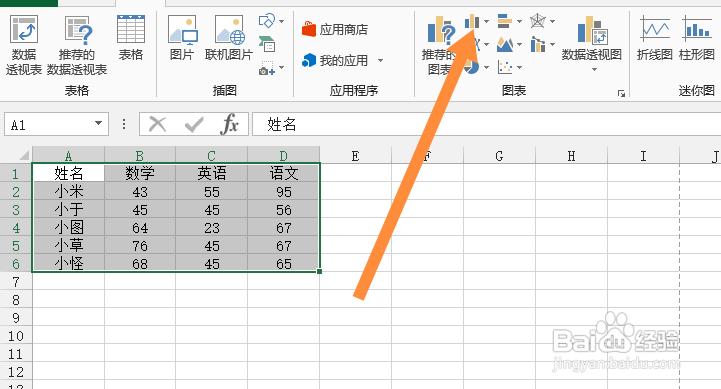Open the Charts dialog launcher
721x389 pixels.
pyautogui.click(x=621, y=93)
